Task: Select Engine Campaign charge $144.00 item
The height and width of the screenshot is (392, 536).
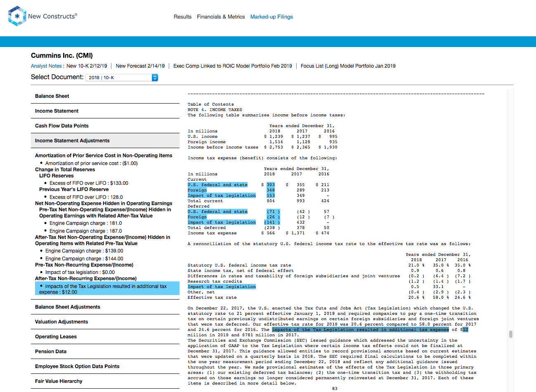Action: coord(84,259)
